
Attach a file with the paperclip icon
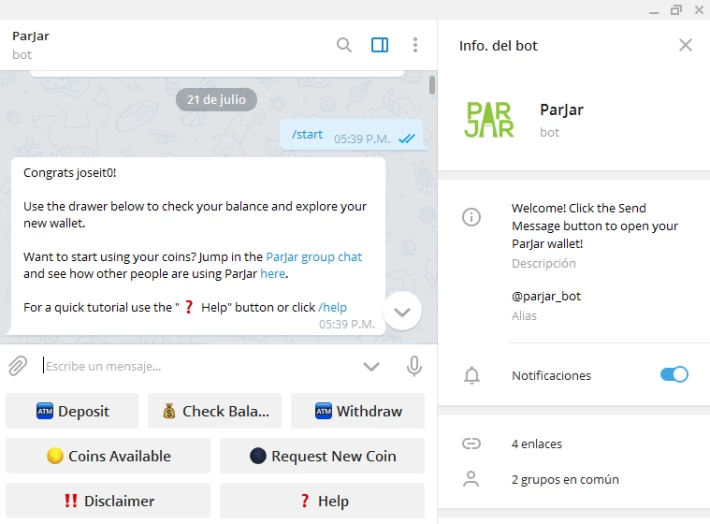click(18, 366)
